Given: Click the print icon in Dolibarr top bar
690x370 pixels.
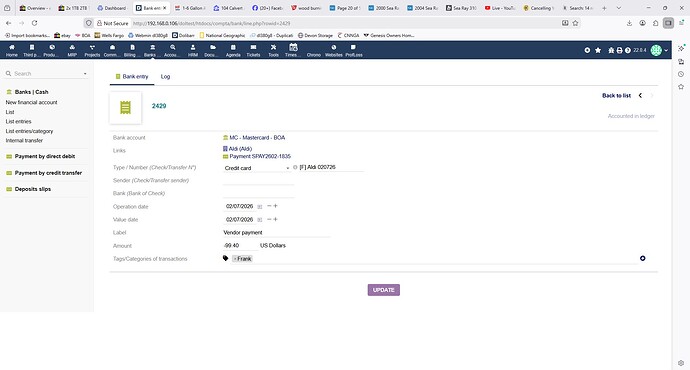Looking at the screenshot, I should point(619,50).
